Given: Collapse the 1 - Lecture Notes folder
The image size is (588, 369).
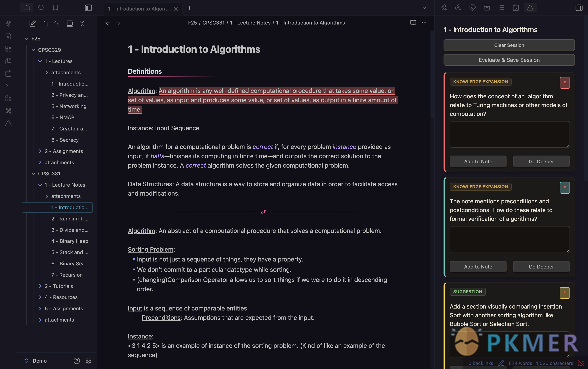Looking at the screenshot, I should click(x=40, y=185).
